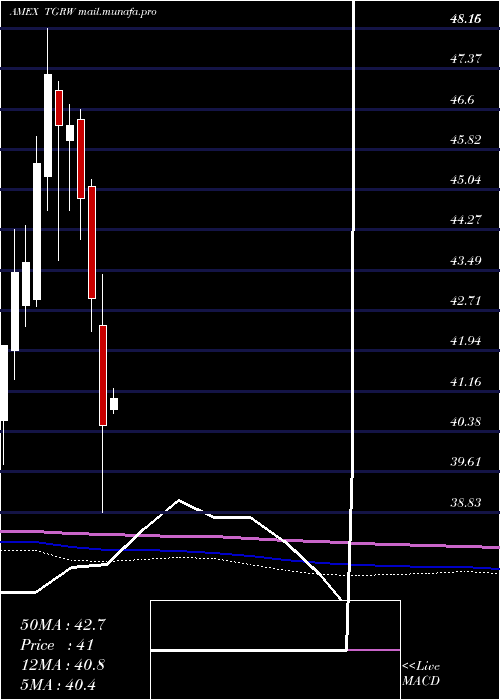
Task: Click the '50MA : 42.7' legend value
Action: [x=63, y=625]
